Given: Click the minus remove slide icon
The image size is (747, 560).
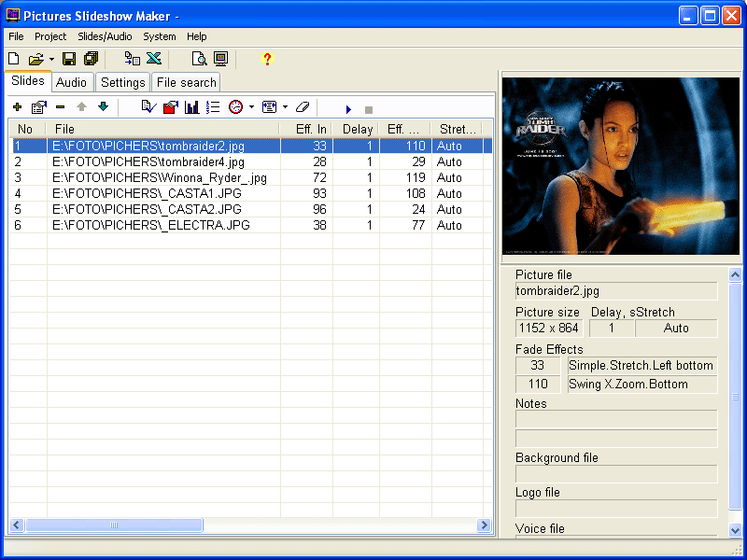Looking at the screenshot, I should point(60,107).
